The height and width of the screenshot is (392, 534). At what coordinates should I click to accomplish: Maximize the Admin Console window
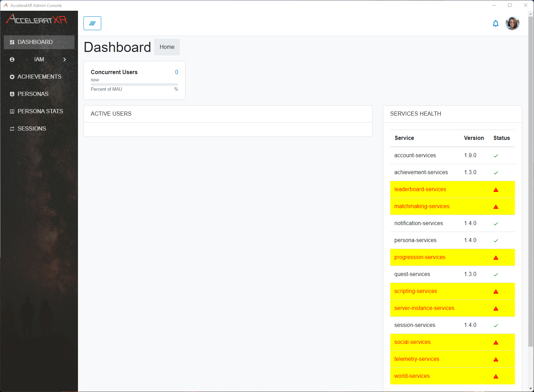click(x=510, y=5)
